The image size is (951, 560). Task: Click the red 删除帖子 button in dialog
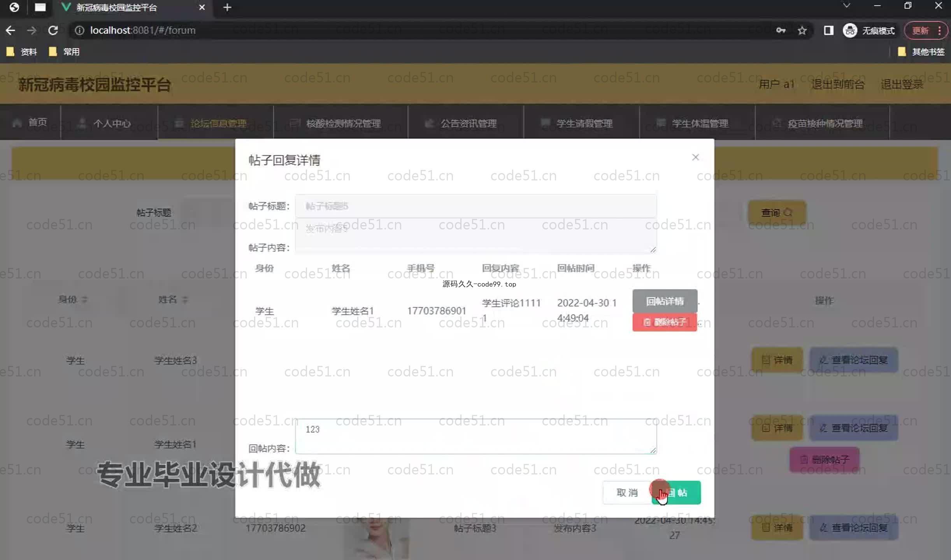click(x=665, y=322)
